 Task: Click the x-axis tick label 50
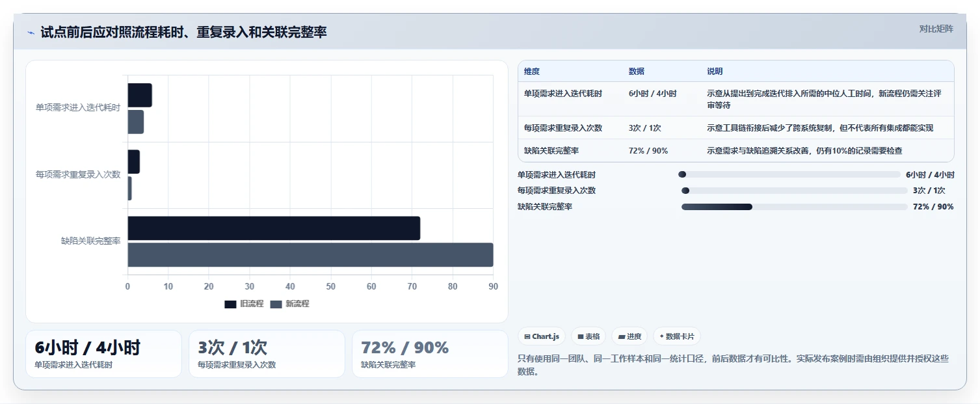(331, 287)
